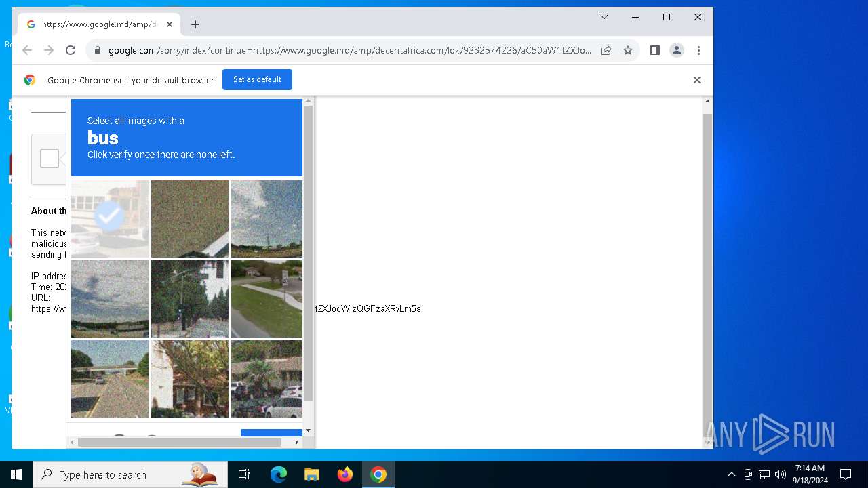The height and width of the screenshot is (488, 868).
Task: Open File Explorer from taskbar
Action: 311,474
